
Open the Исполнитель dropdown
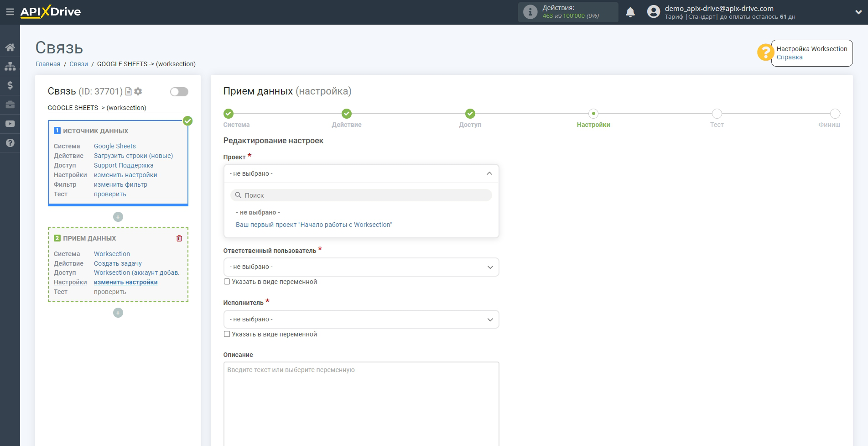[361, 320]
